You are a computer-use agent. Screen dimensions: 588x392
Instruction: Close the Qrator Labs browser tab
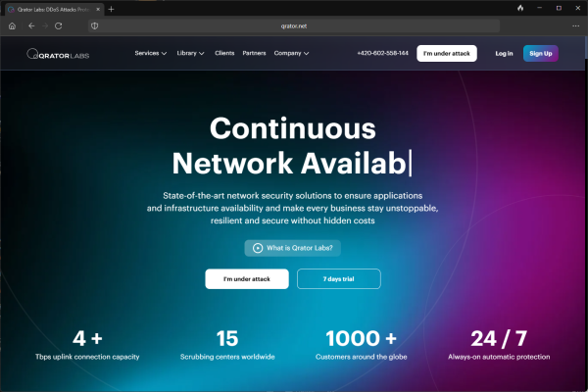tap(96, 9)
